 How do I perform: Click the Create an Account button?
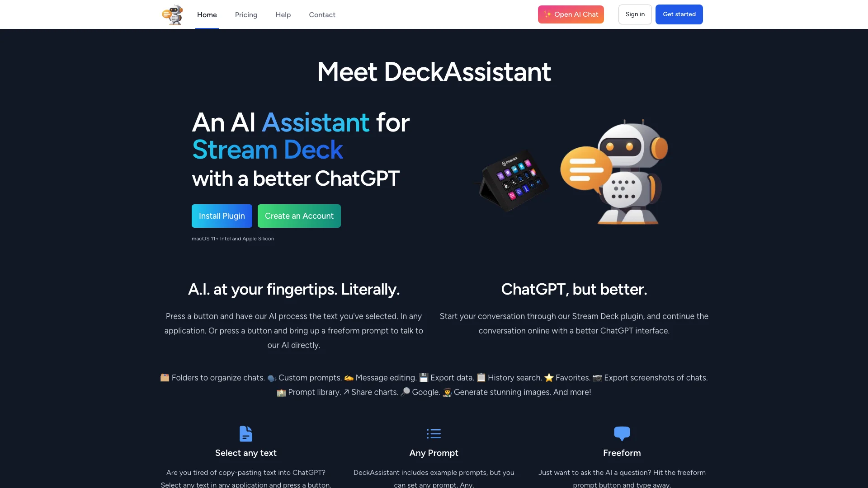pos(299,216)
